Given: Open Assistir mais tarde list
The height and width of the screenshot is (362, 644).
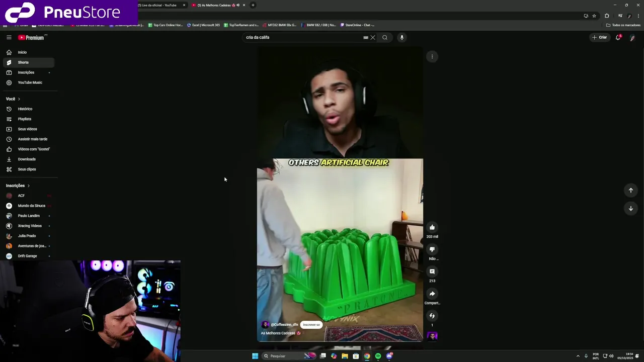Looking at the screenshot, I should pyautogui.click(x=28, y=139).
